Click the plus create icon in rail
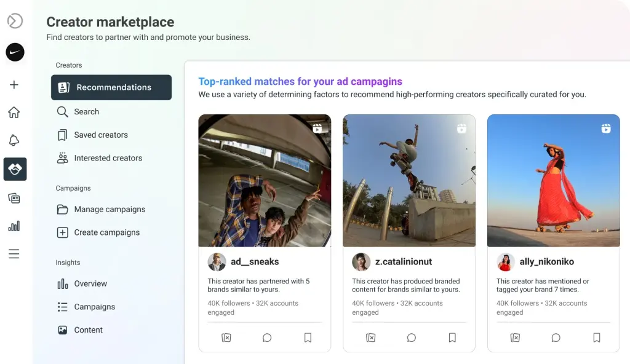630x364 pixels. [x=14, y=85]
